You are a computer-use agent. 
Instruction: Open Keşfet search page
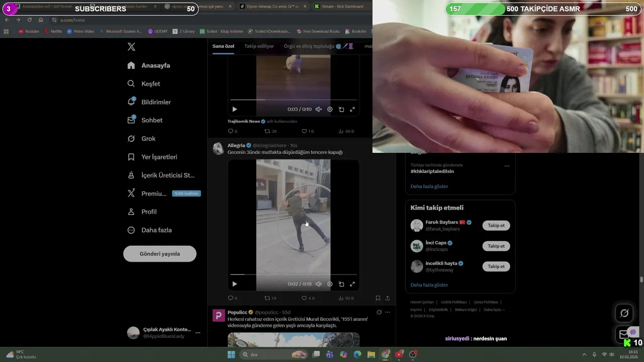point(144,84)
